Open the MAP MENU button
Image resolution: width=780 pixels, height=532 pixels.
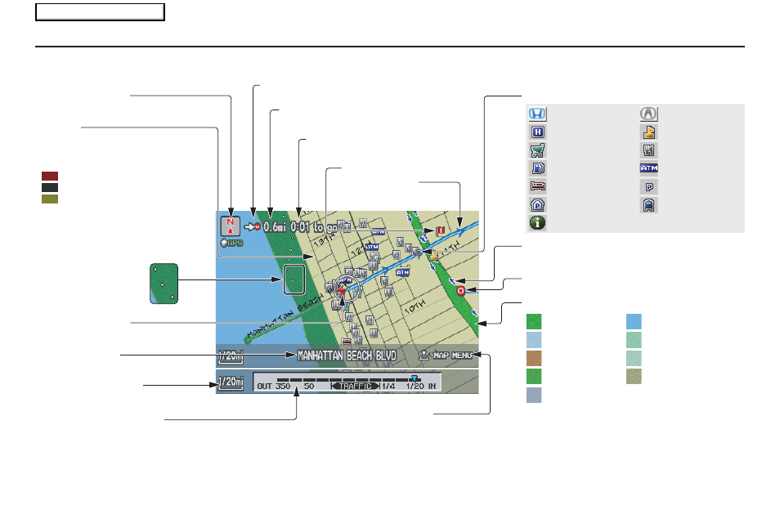point(446,355)
